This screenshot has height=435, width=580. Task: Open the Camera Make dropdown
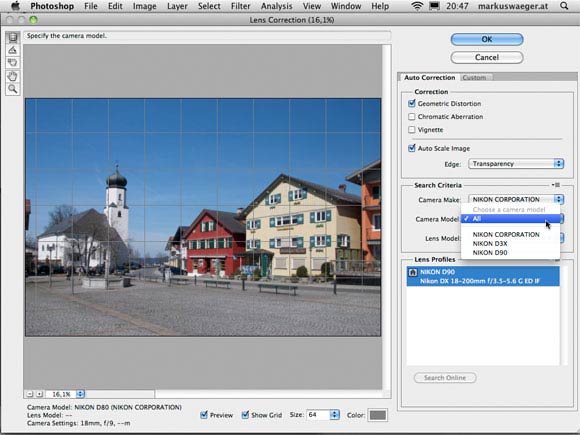[x=516, y=199]
